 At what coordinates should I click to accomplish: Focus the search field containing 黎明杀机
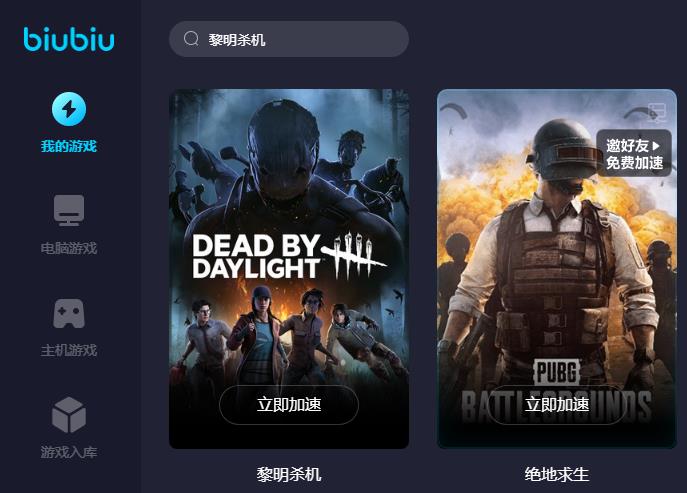(x=289, y=39)
